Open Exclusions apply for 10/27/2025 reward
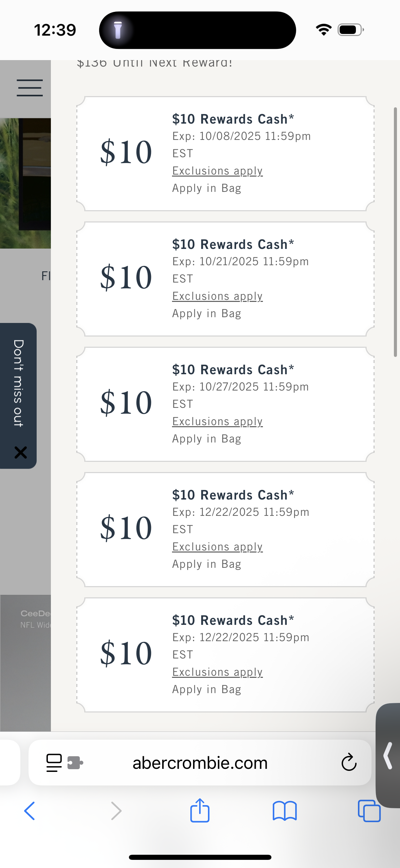This screenshot has height=868, width=400. tap(217, 421)
